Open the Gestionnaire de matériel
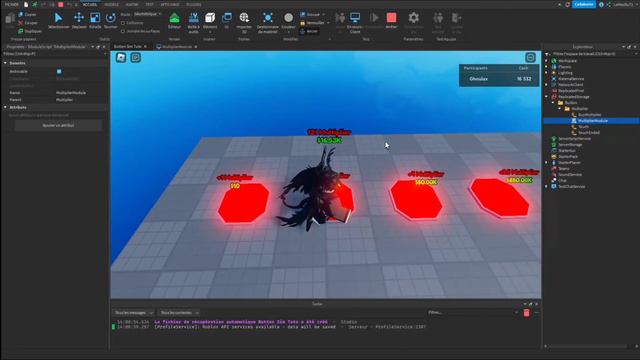This screenshot has width=640, height=360. tap(268, 22)
